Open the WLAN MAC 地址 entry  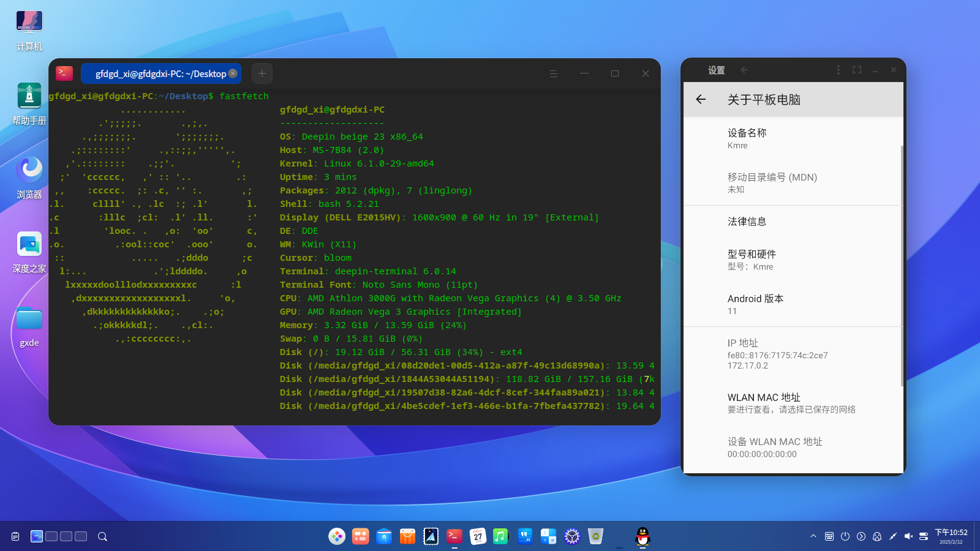point(793,403)
